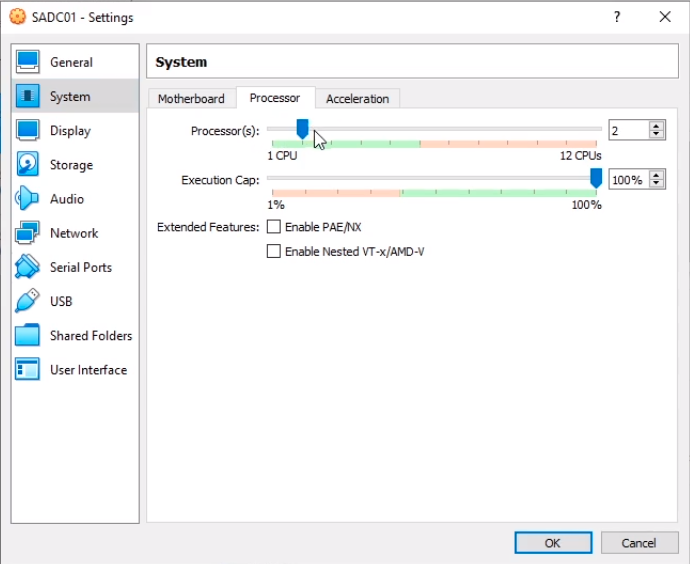Image resolution: width=690 pixels, height=564 pixels.
Task: Select Shared Folders label in sidebar
Action: pyautogui.click(x=91, y=336)
